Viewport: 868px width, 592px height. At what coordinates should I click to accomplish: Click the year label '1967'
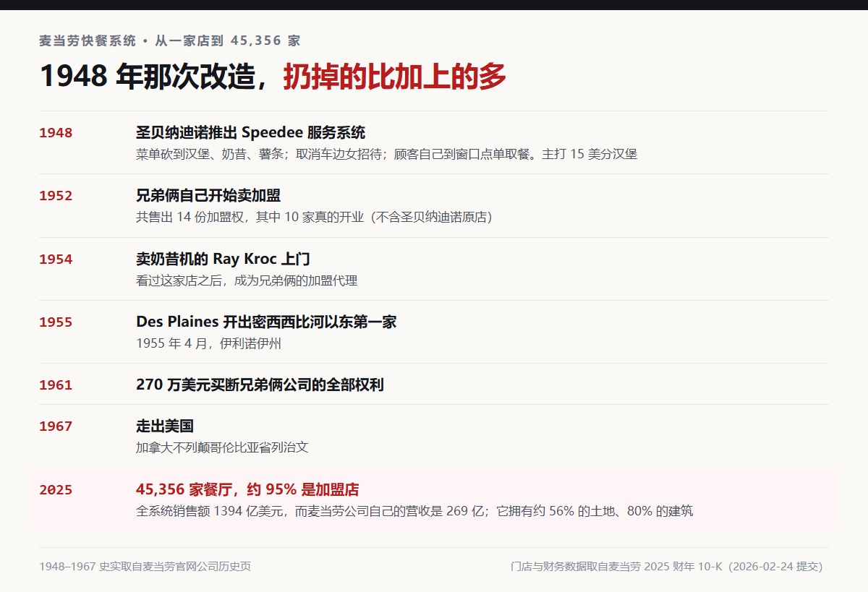coord(56,426)
